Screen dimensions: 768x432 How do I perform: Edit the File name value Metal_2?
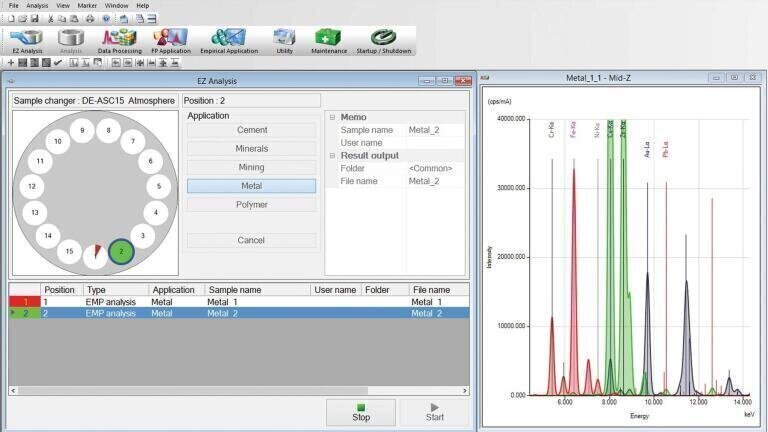pyautogui.click(x=435, y=181)
